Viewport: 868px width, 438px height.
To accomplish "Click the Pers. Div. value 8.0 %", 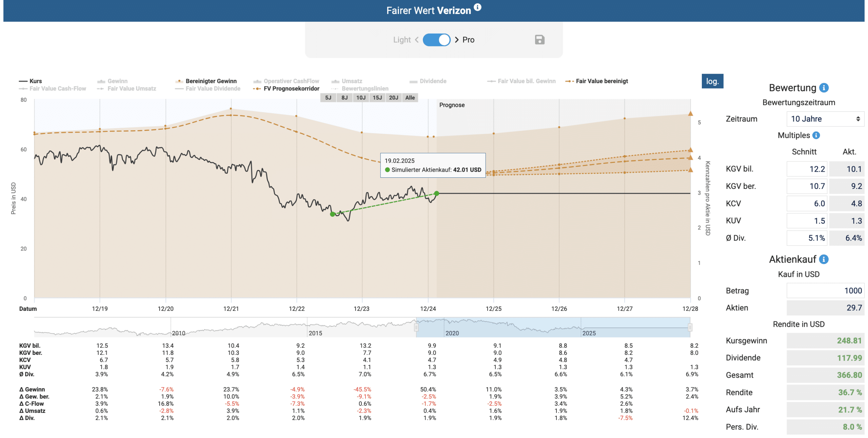I will [x=825, y=427].
